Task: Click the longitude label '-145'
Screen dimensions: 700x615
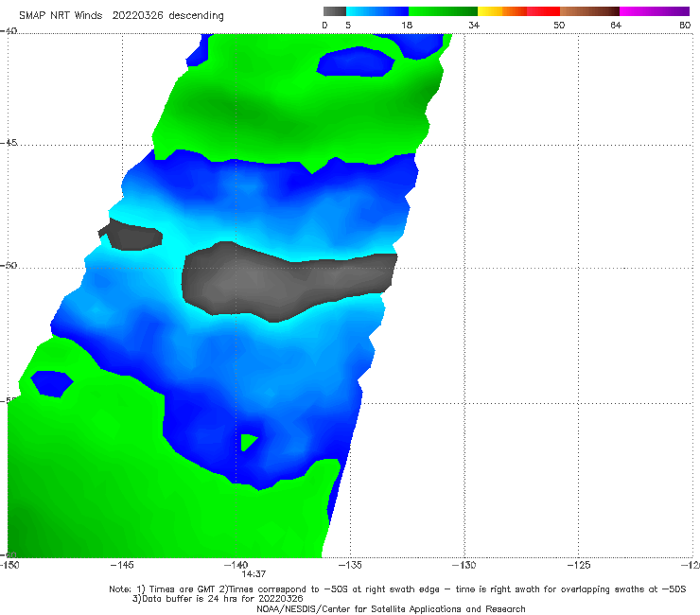Action: pos(122,565)
